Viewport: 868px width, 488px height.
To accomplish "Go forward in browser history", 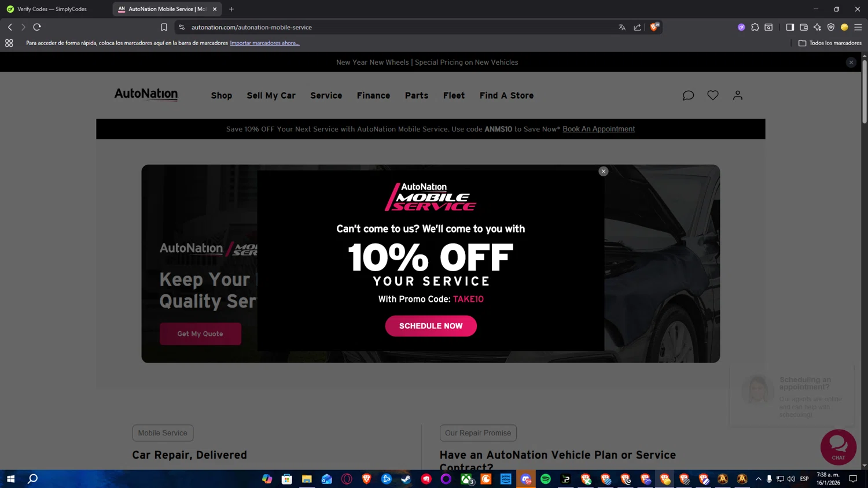I will click(x=23, y=27).
